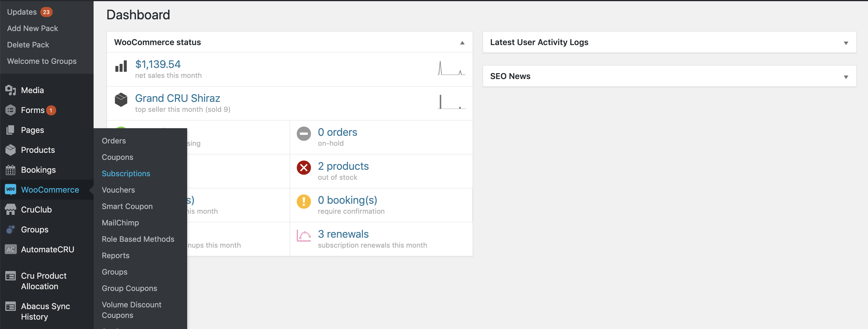Image resolution: width=868 pixels, height=329 pixels.
Task: Open Reports submenu item
Action: point(116,256)
